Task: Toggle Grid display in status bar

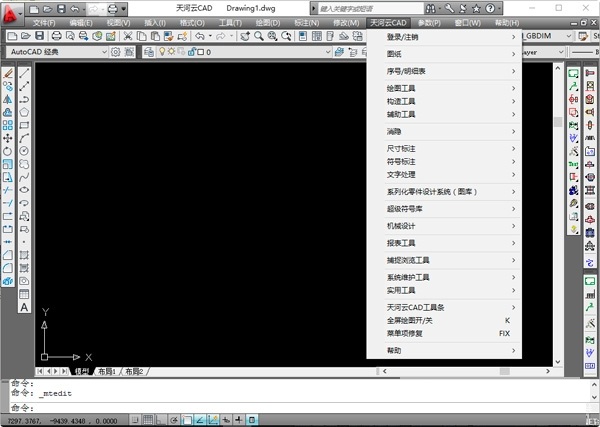Action: pos(148,420)
